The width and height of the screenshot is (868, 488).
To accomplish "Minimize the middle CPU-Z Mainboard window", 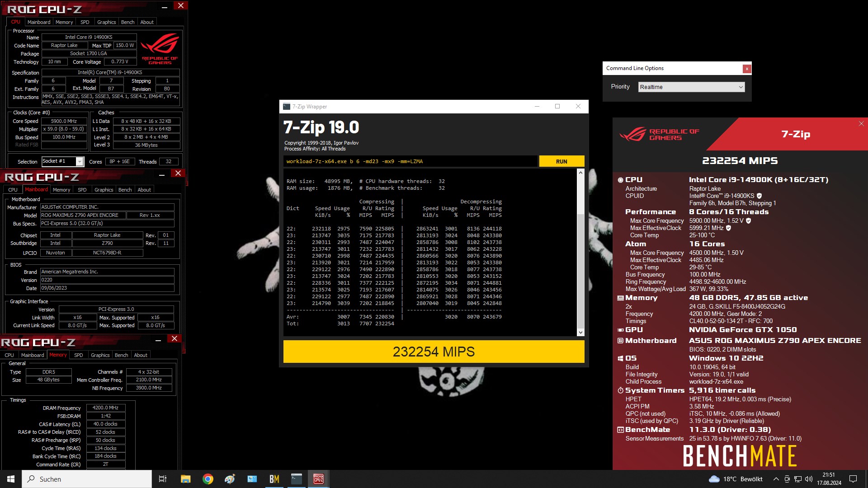I will pos(162,174).
